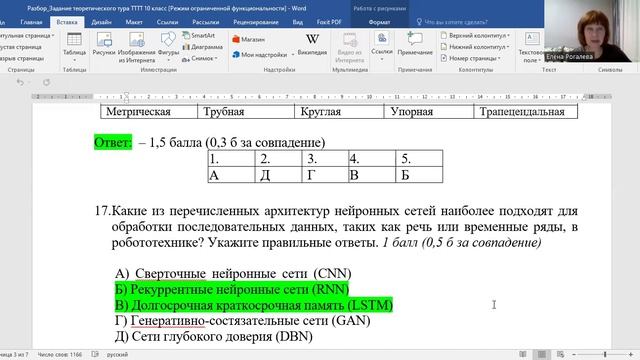Switch to the Макет tab
Screen dimensions: 640x360
coord(134,22)
